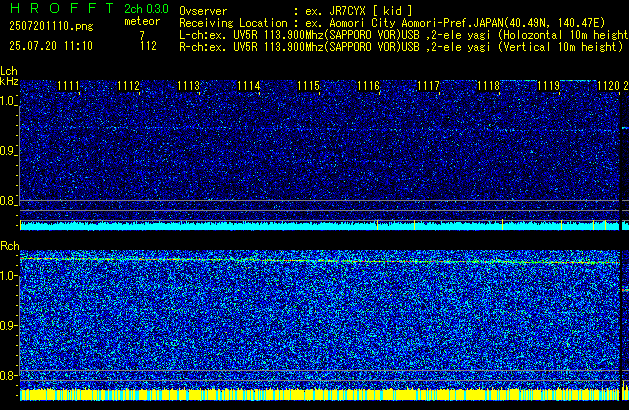629x410 pixels.
Task: Click the 1113 time marker
Action: point(189,86)
